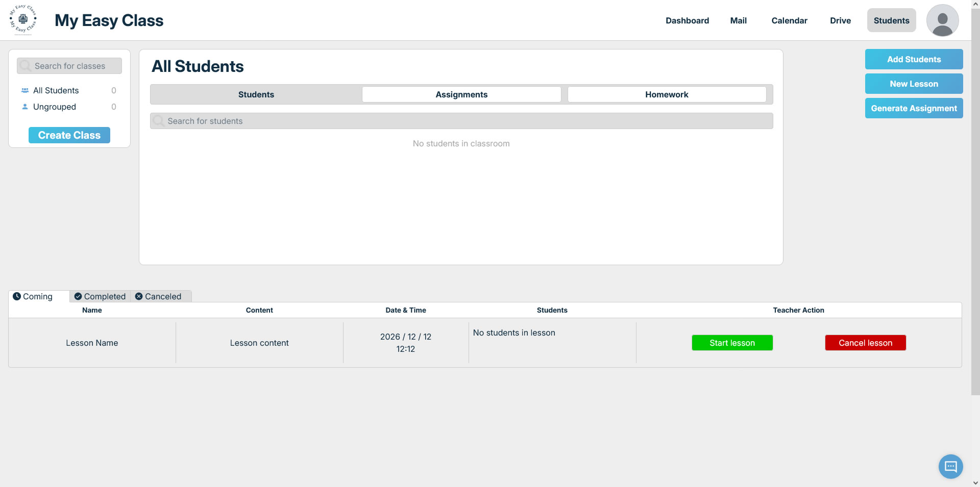Click the Add Students button
980x487 pixels.
[914, 59]
